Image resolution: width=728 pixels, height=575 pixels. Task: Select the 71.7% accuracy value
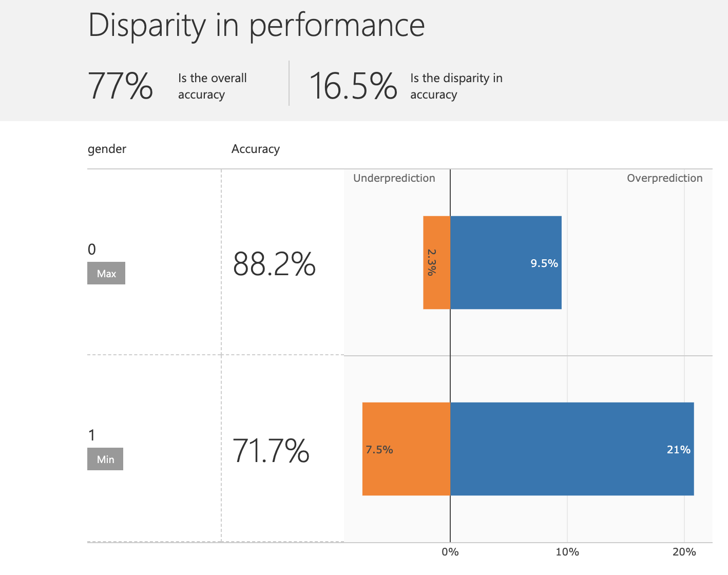[x=271, y=451]
